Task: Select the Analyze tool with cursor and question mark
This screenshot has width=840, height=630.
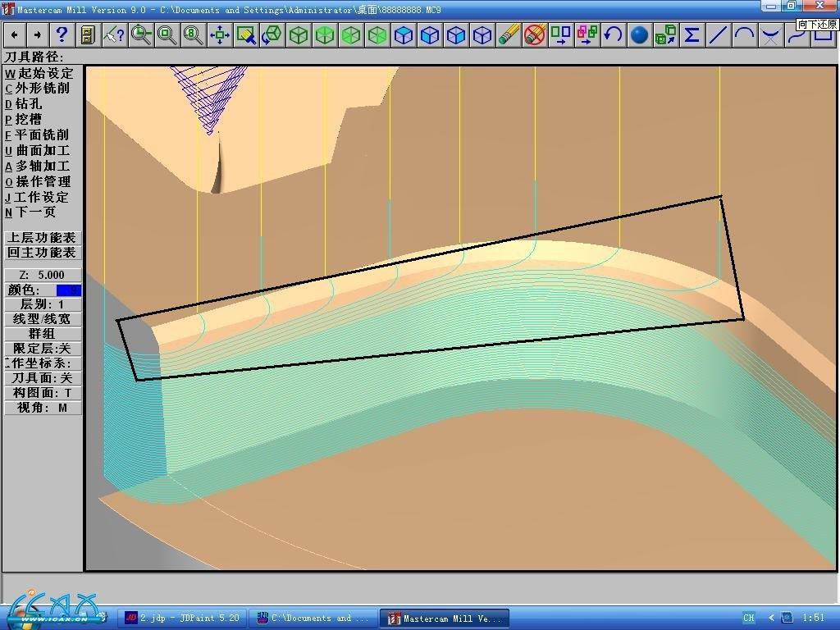Action: click(x=114, y=35)
